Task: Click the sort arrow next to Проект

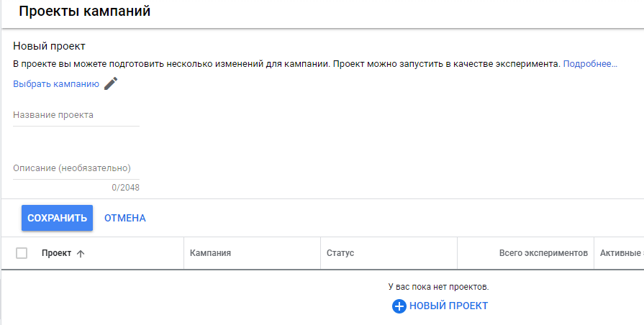Action: [80, 254]
